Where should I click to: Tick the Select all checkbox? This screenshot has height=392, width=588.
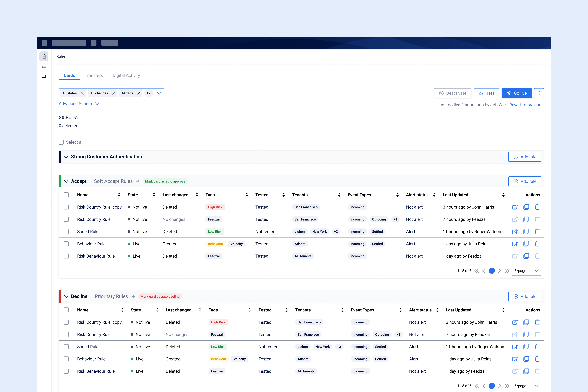click(x=61, y=142)
